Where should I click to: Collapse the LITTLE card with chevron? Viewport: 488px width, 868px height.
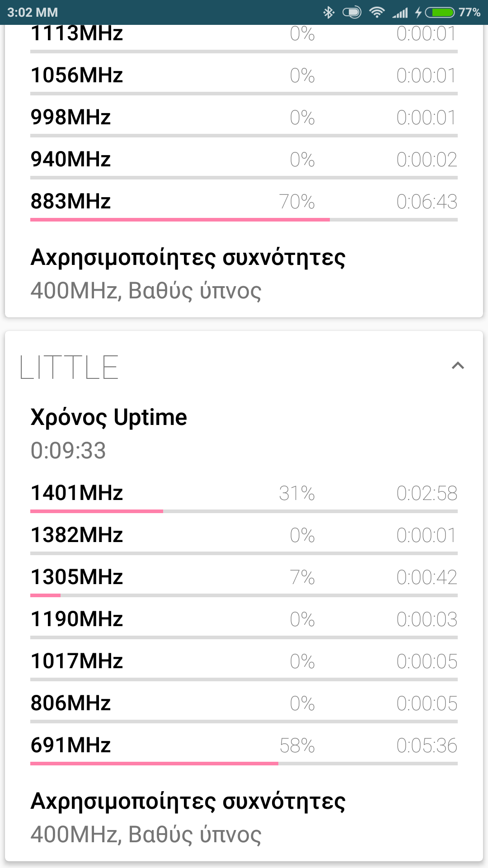(458, 366)
